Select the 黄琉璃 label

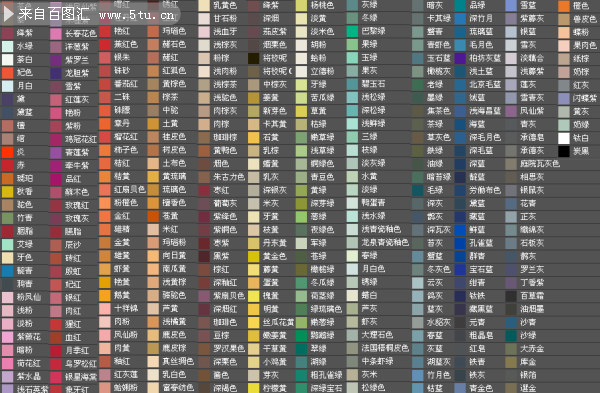click(174, 176)
